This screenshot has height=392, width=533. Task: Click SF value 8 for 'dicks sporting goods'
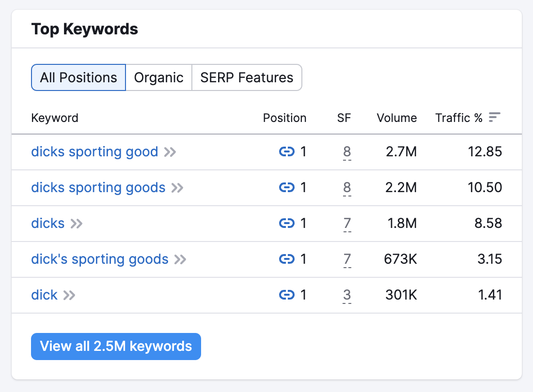point(347,188)
